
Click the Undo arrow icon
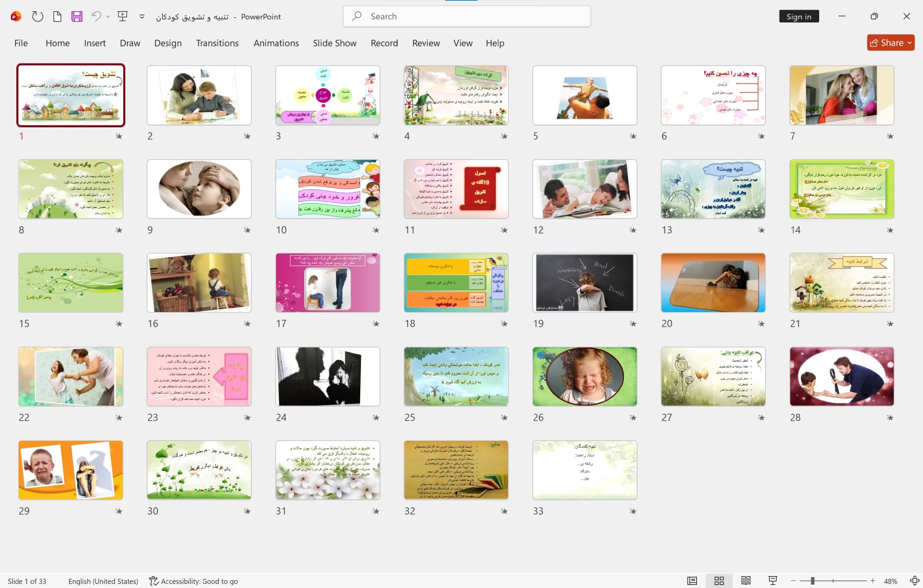click(96, 17)
